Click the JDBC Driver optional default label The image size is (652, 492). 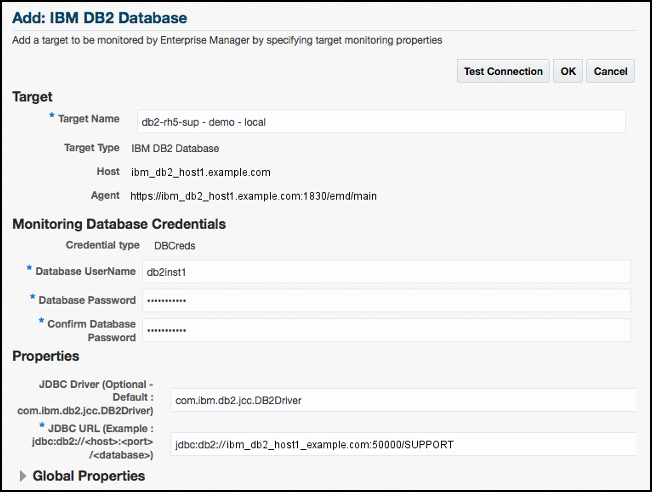click(85, 397)
